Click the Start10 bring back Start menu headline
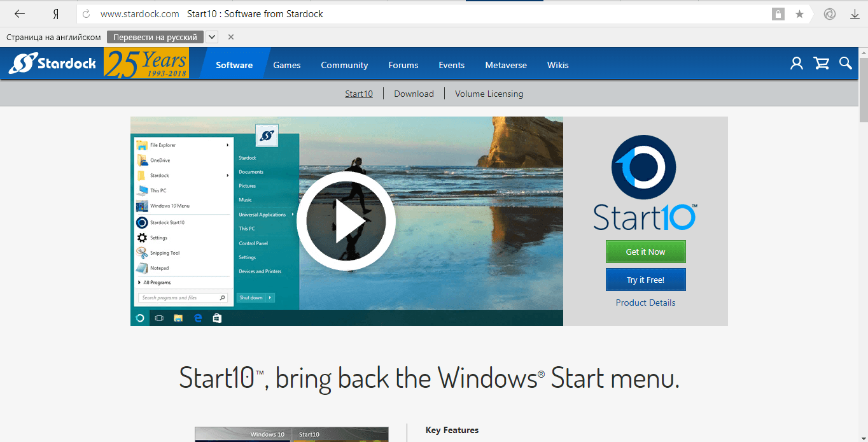Image resolution: width=868 pixels, height=442 pixels. pyautogui.click(x=430, y=377)
